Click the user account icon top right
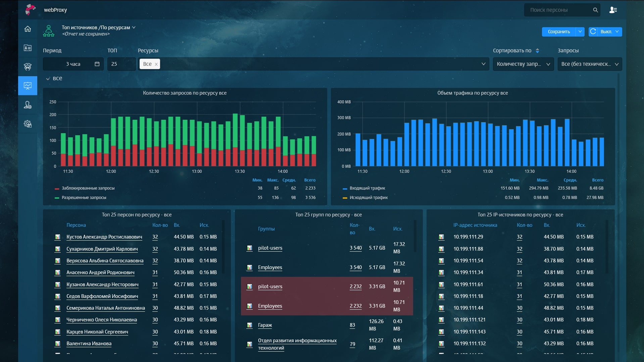 613,10
